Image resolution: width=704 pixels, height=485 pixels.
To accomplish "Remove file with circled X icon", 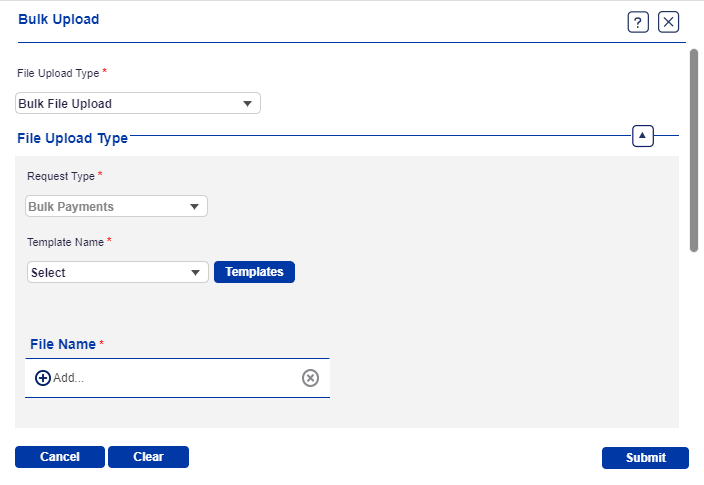I will (310, 378).
